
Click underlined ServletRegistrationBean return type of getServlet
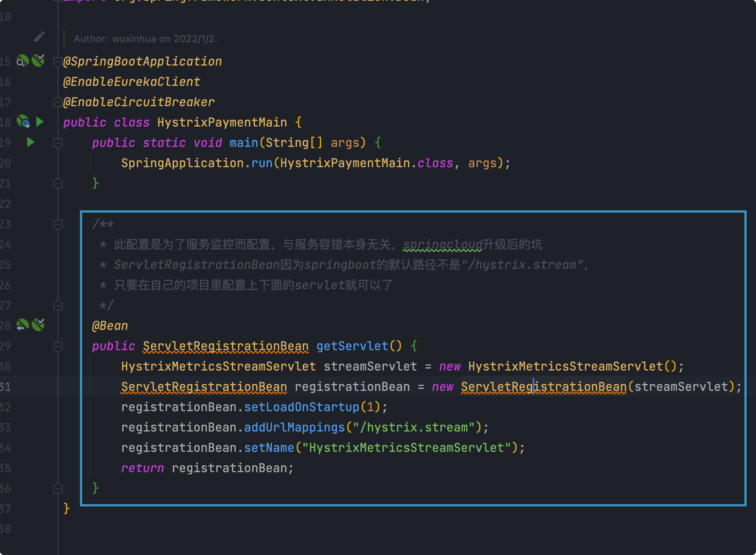(x=226, y=346)
